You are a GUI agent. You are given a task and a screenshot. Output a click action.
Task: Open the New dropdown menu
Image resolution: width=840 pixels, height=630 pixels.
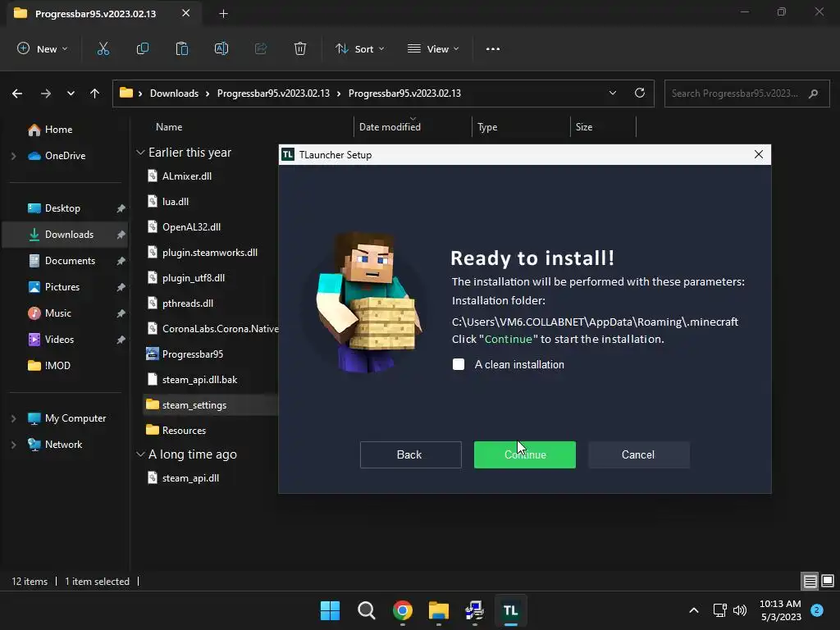tap(43, 48)
